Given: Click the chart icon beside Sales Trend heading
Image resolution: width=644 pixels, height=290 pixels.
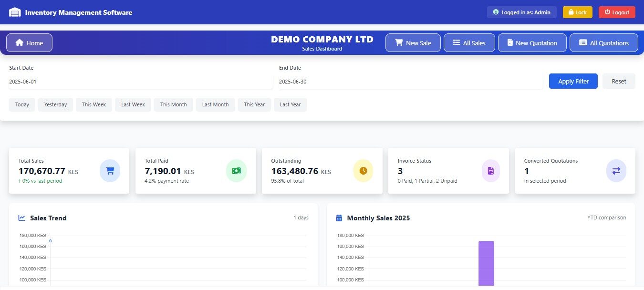Looking at the screenshot, I should coord(21,217).
